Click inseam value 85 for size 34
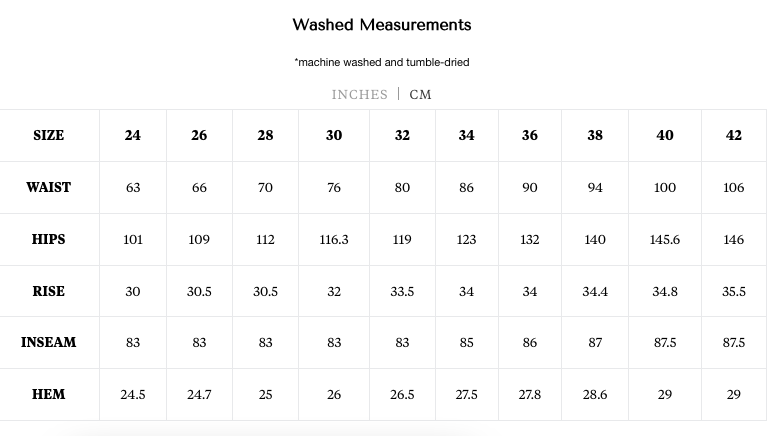 pyautogui.click(x=466, y=343)
